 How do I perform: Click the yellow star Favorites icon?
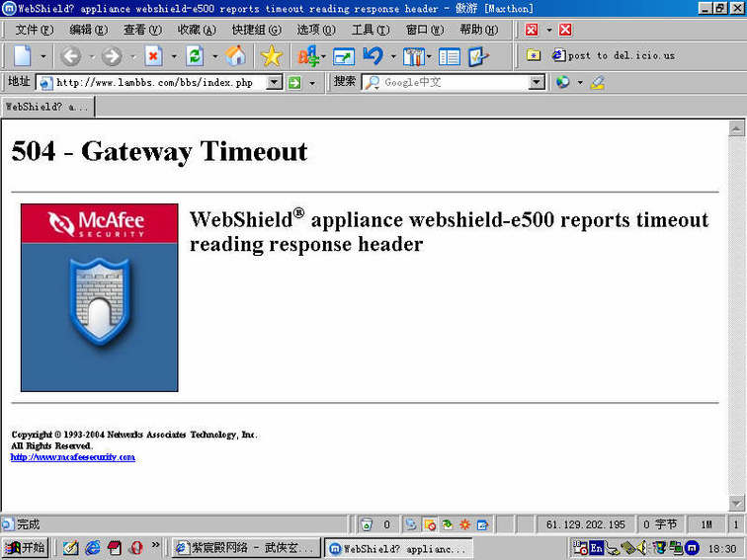tap(272, 56)
